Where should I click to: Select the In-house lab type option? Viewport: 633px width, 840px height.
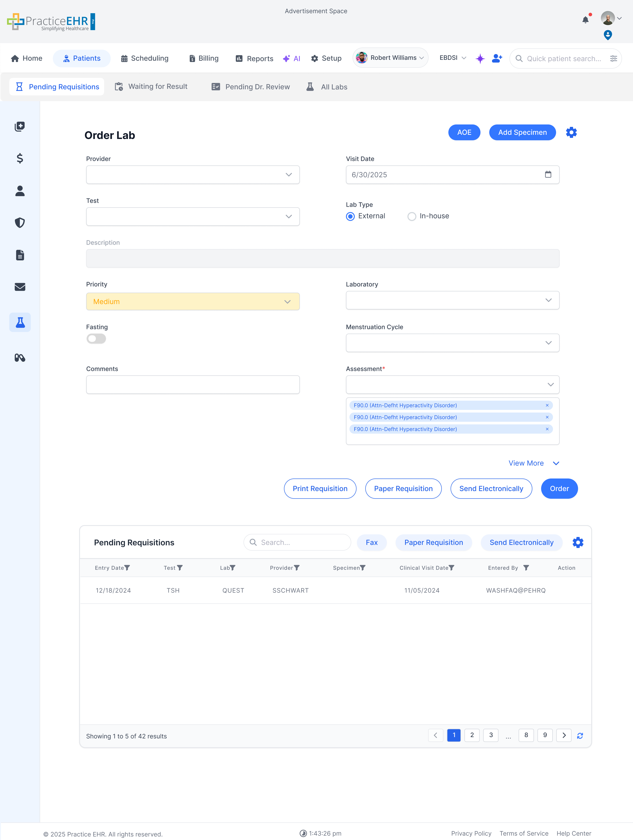[x=412, y=216]
